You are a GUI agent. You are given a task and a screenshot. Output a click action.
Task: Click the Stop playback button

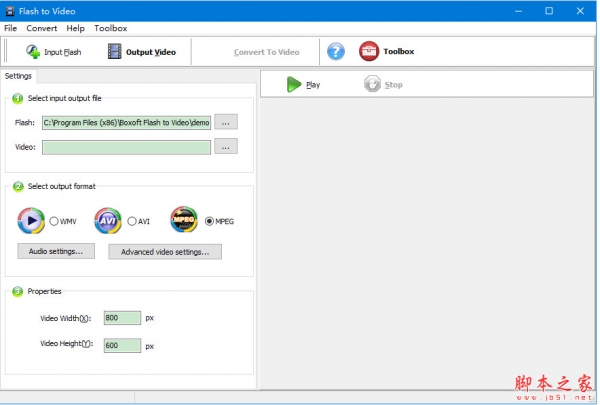(x=383, y=84)
